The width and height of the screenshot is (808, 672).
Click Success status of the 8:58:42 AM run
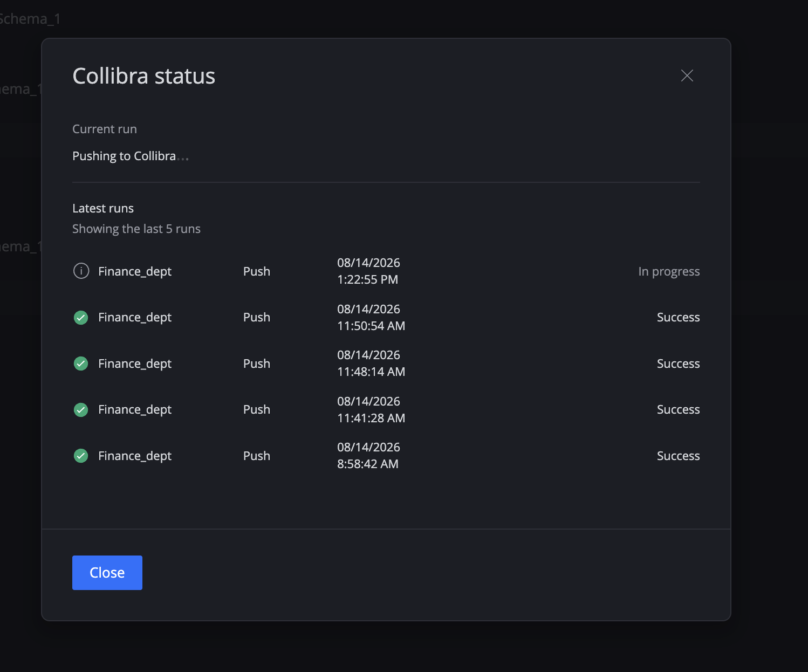(x=678, y=456)
